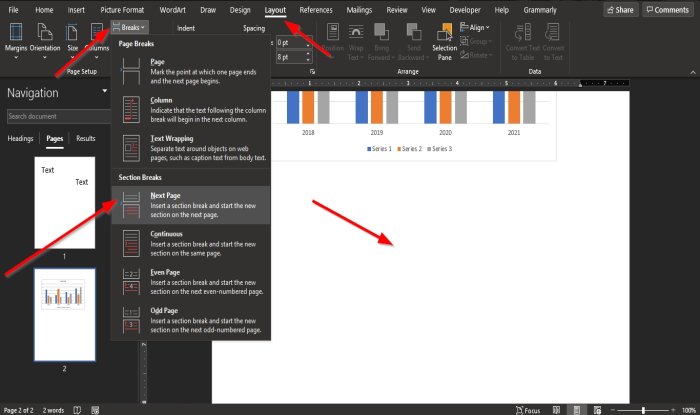The image size is (700, 415).
Task: Select the page 2 thumbnail
Action: click(65, 315)
